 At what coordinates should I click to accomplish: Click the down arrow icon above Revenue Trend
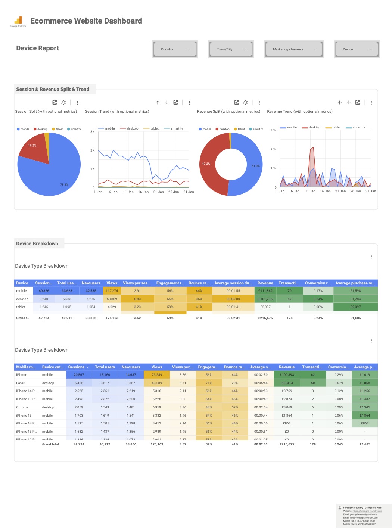[348, 102]
